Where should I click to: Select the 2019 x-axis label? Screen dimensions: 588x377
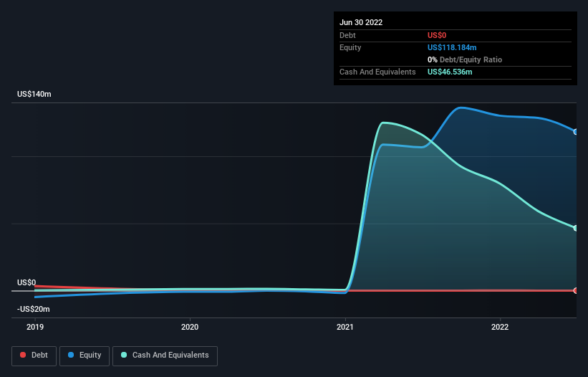35,327
